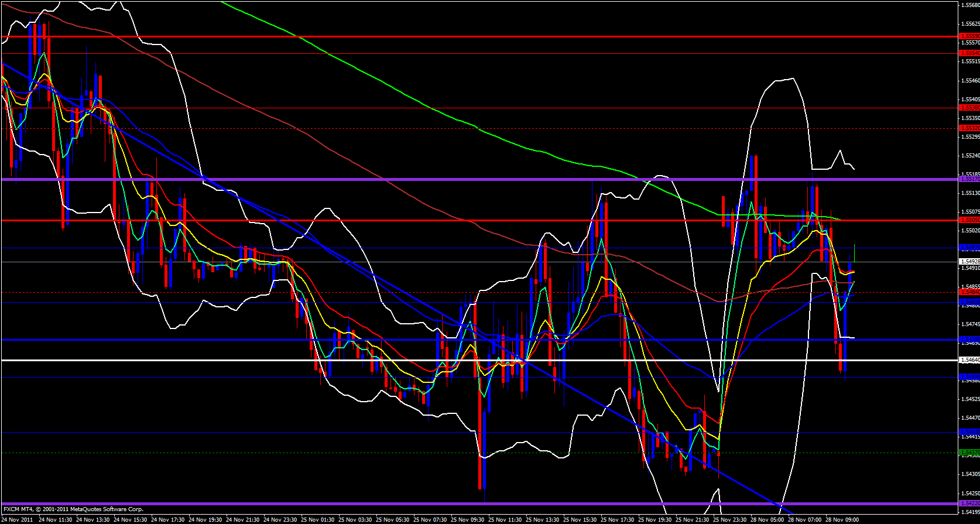The width and height of the screenshot is (980, 524).
Task: Select the upper purple horizontal line at 1.5517
Action: click(410, 179)
